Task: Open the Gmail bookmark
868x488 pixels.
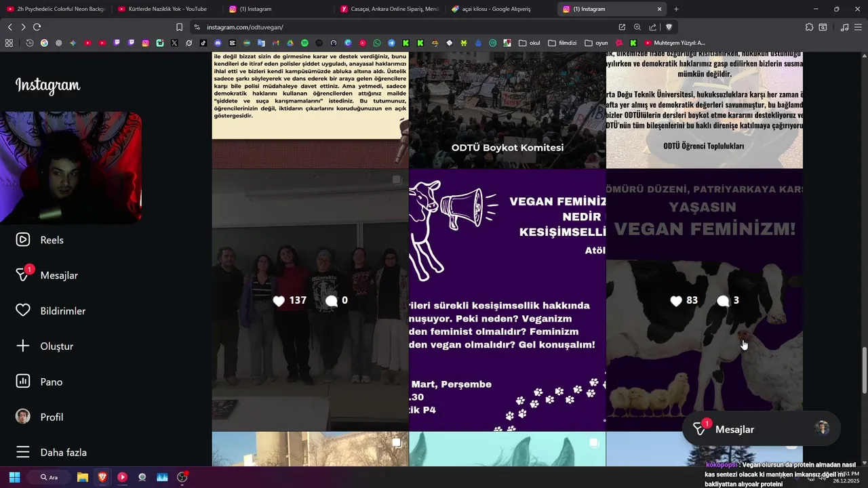Action: tap(275, 43)
